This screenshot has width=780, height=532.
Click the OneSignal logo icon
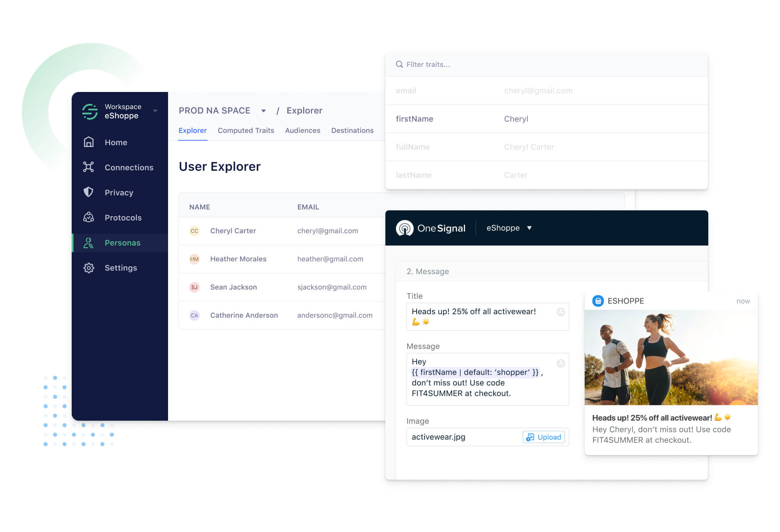coord(405,228)
